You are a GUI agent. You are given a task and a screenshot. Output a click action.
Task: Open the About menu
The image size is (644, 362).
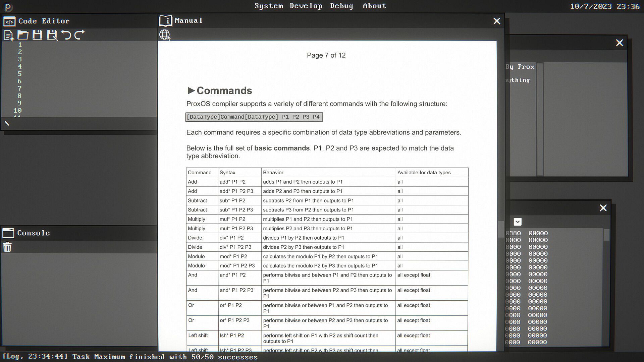point(374,6)
